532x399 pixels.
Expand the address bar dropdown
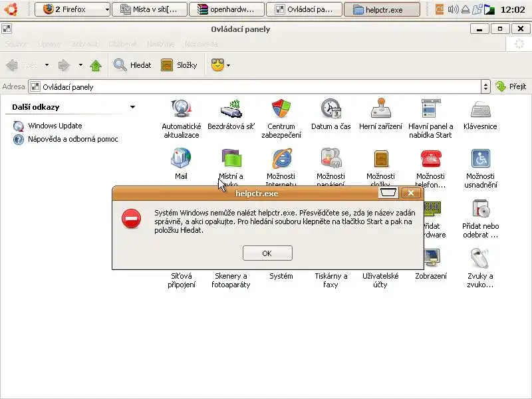(x=485, y=87)
